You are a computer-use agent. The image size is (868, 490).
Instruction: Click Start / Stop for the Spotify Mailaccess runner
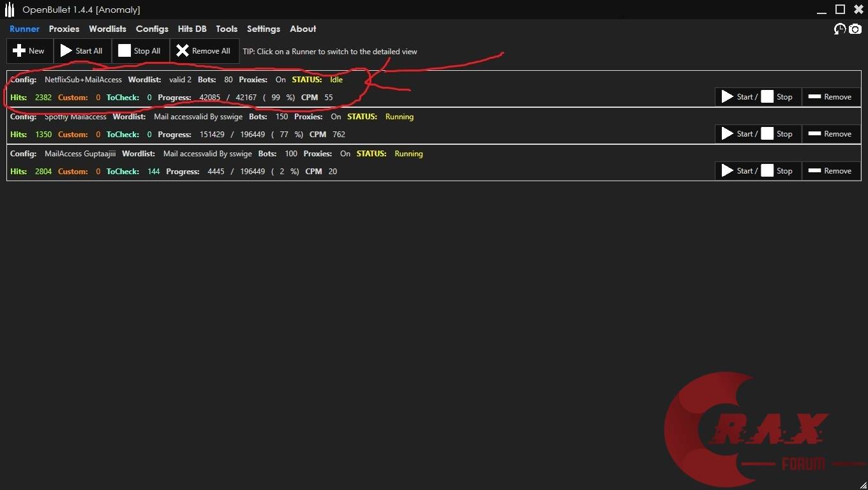(758, 134)
